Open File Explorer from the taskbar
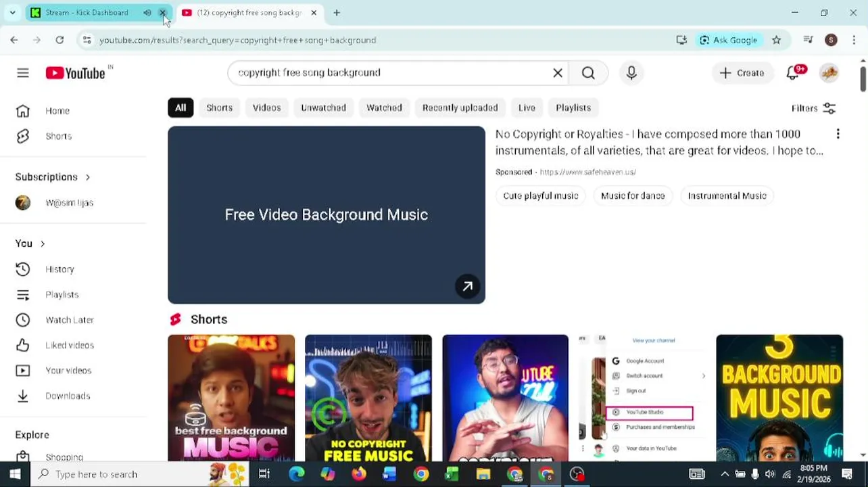The image size is (868, 487). click(x=483, y=474)
